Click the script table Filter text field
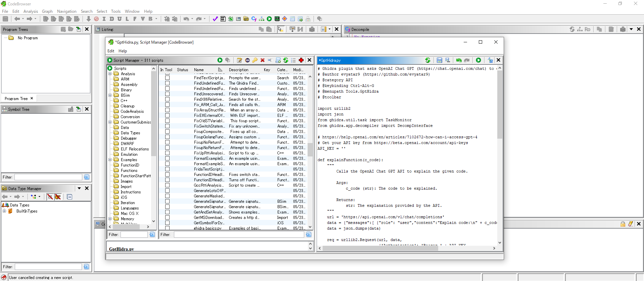 click(238, 235)
